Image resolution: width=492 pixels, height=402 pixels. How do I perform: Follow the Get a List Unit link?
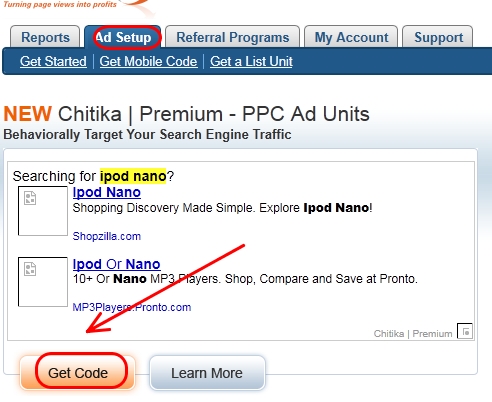[251, 61]
